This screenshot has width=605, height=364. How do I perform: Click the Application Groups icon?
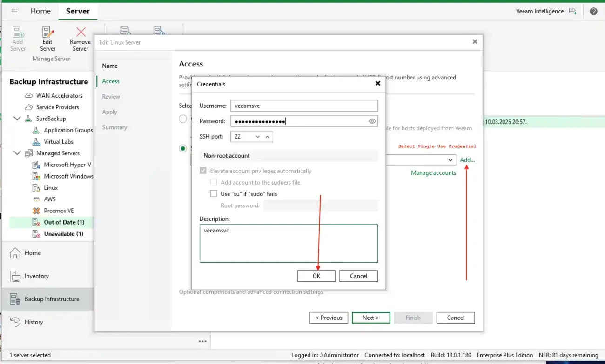click(36, 130)
